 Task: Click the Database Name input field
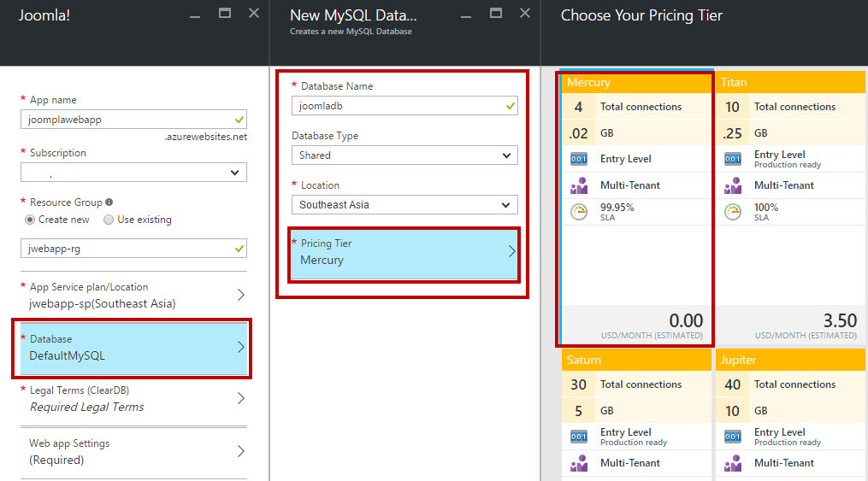404,106
